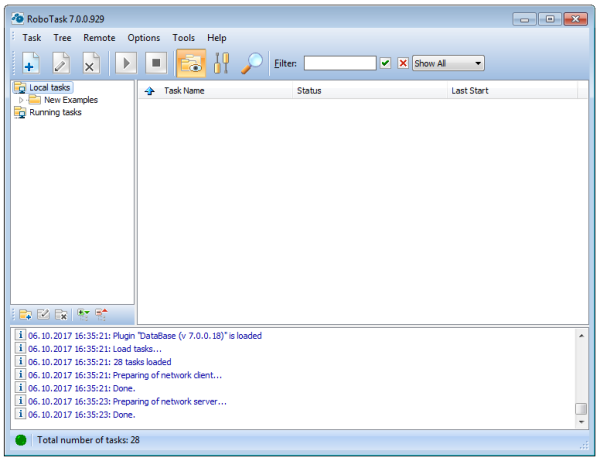Click the edit task pencil icon
This screenshot has width=600, height=461.
[x=60, y=63]
